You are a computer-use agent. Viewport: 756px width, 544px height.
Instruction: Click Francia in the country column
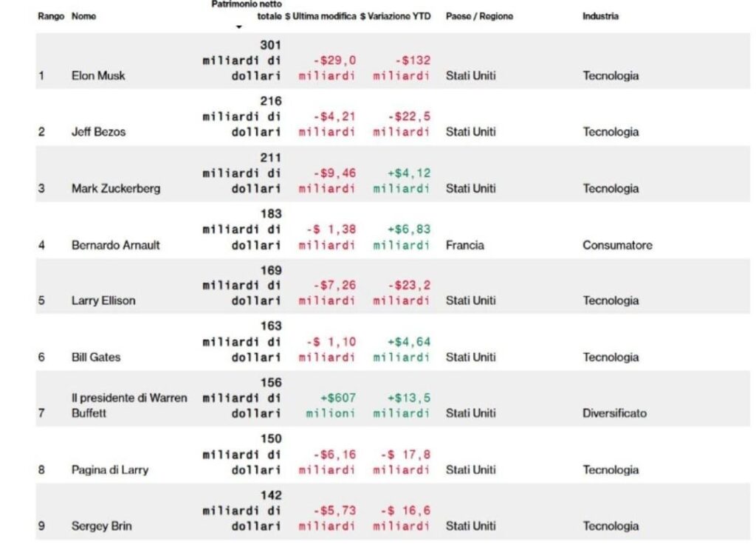coord(465,245)
